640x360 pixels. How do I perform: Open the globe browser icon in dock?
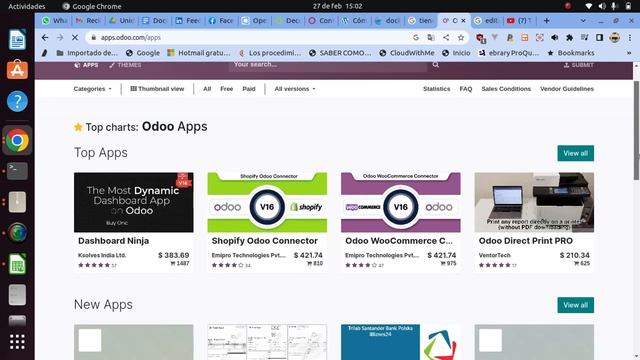[17, 233]
